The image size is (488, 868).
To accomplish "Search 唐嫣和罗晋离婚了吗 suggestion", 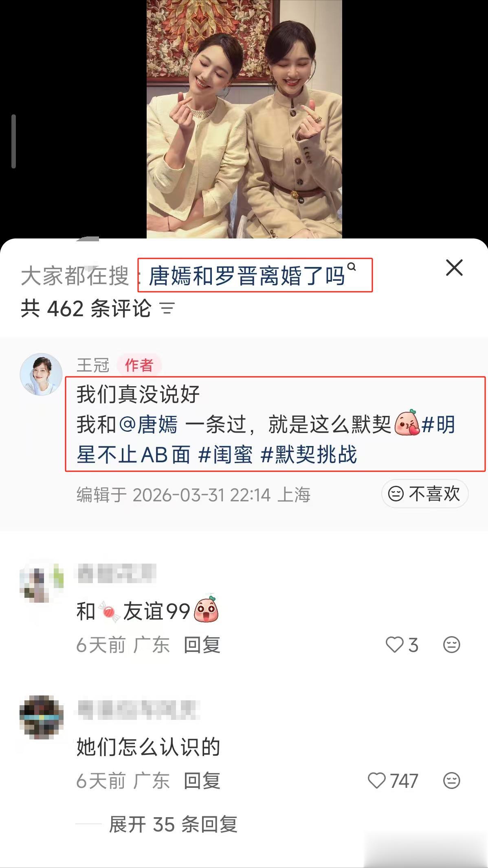I will point(247,275).
